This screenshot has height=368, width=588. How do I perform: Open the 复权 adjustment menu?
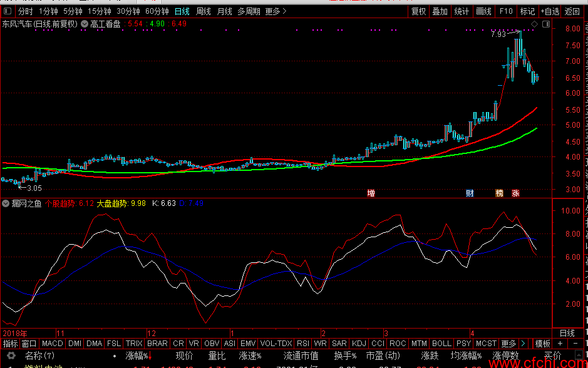(x=418, y=12)
